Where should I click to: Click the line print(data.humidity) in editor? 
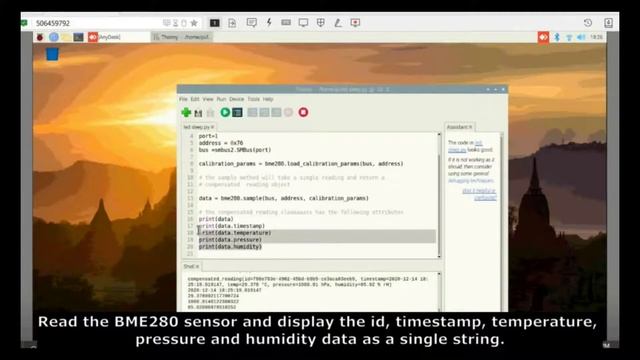230,247
